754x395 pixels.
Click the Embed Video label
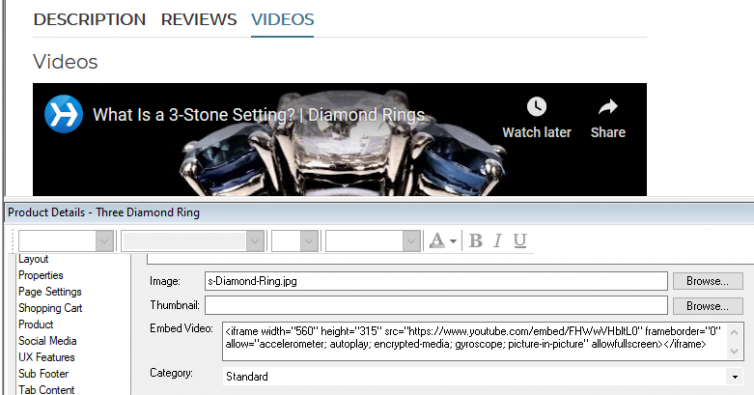click(181, 329)
